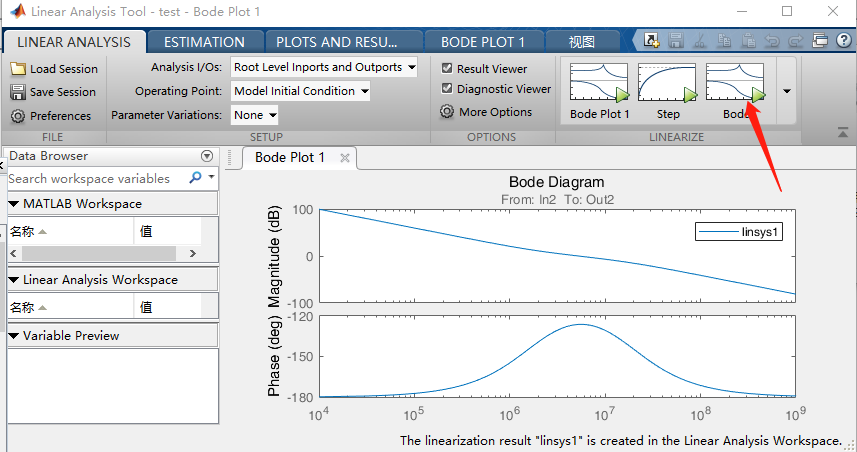Click the Load Session button
857x452 pixels.
click(x=54, y=69)
